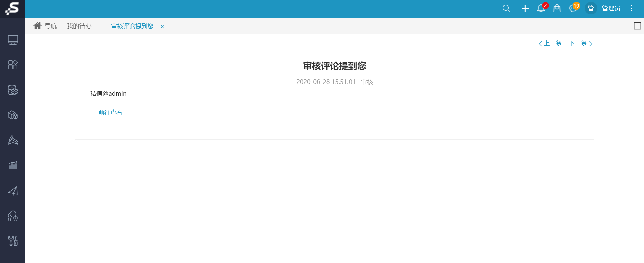Viewport: 644px width, 263px height.
Task: Open the pencil ruler design sidebar icon
Action: (x=13, y=140)
